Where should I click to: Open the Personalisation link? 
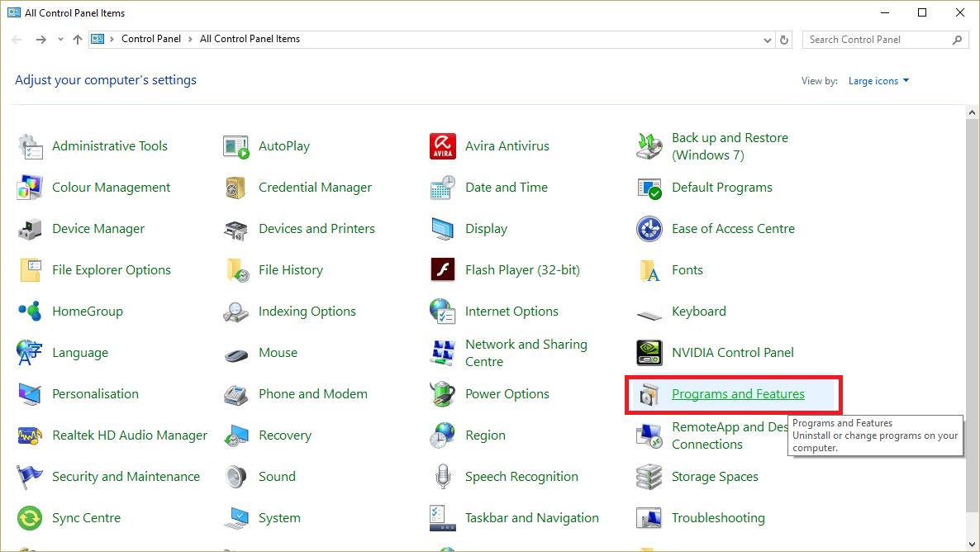(95, 394)
